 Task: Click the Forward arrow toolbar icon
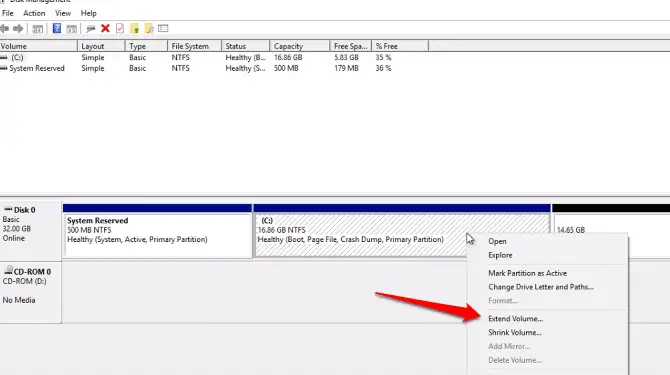pyautogui.click(x=18, y=29)
